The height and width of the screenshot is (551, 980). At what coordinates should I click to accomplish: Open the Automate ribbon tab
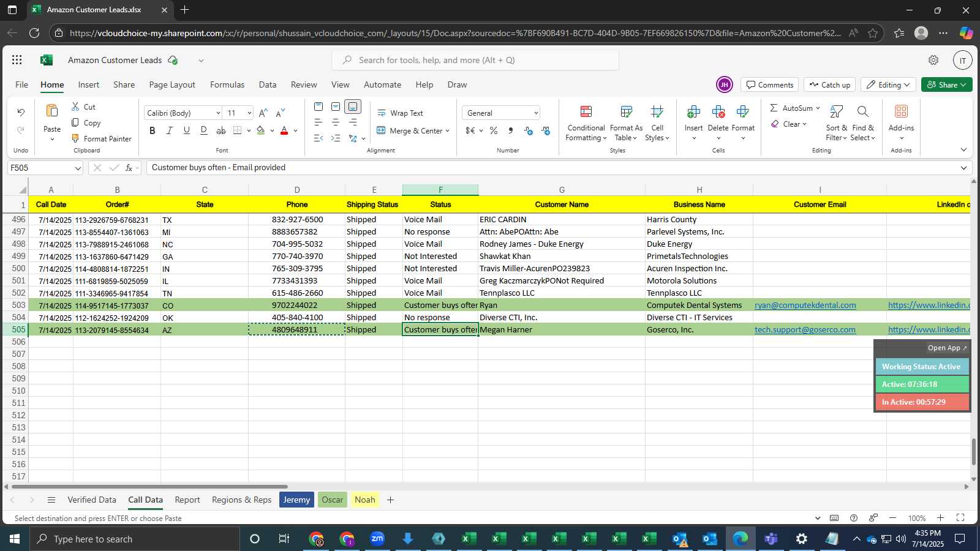click(383, 84)
